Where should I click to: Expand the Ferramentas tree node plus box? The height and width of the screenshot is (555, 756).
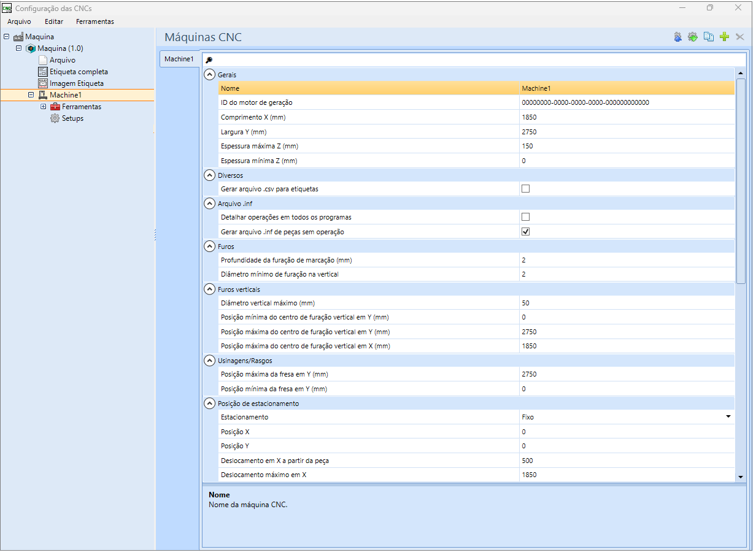coord(43,107)
